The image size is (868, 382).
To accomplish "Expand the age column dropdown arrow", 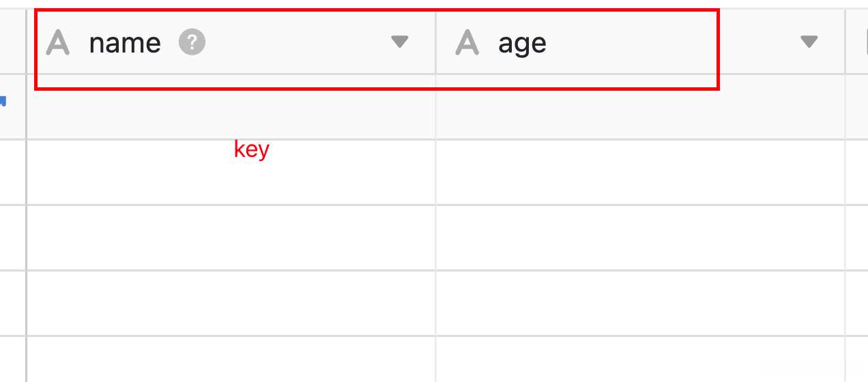I will (809, 42).
